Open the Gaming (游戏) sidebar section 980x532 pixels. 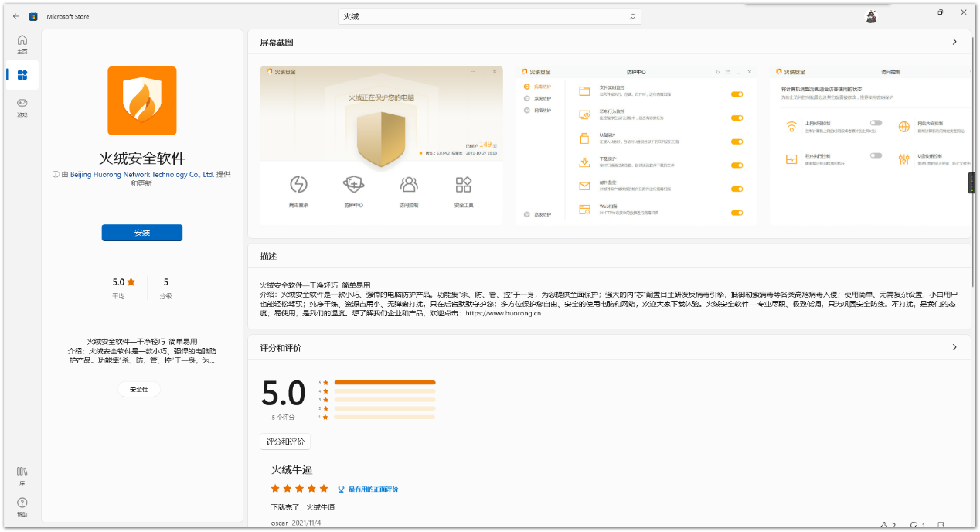pyautogui.click(x=22, y=107)
